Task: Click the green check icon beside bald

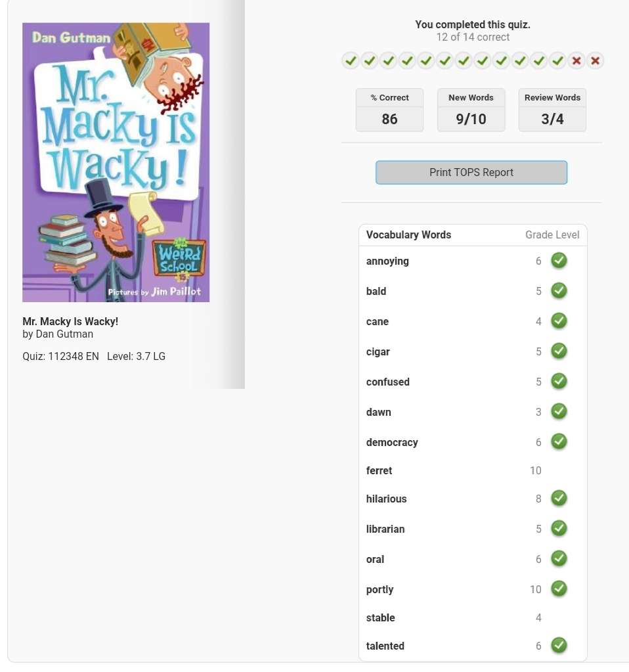Action: click(559, 290)
